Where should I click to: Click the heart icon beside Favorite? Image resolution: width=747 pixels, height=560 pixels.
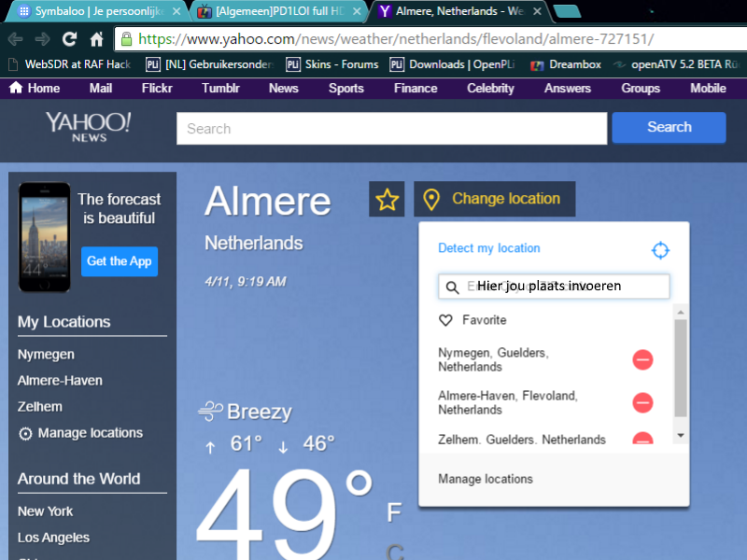445,320
